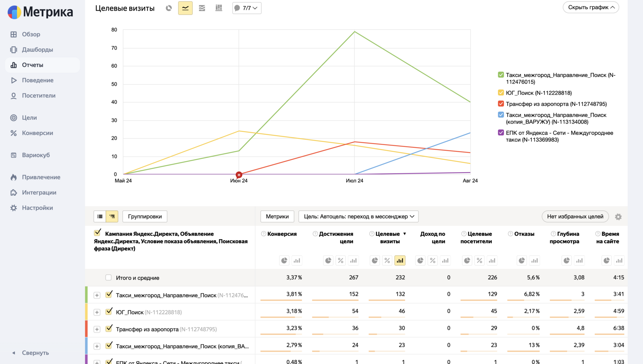
Task: Click the Нет избранных целей button
Action: click(x=575, y=217)
